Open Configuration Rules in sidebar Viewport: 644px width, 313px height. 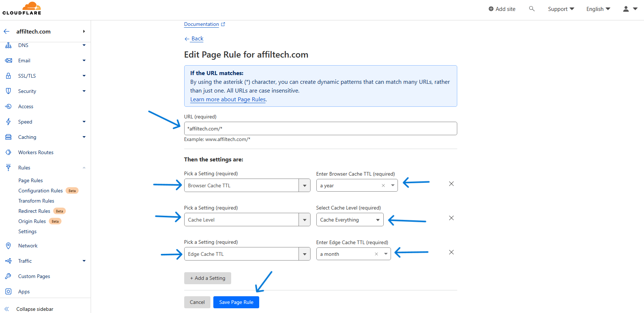(x=40, y=191)
